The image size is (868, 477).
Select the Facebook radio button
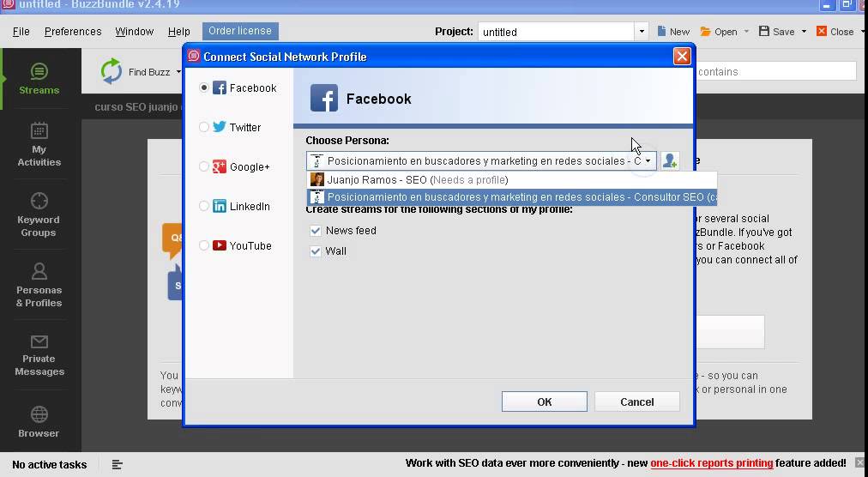(x=204, y=88)
